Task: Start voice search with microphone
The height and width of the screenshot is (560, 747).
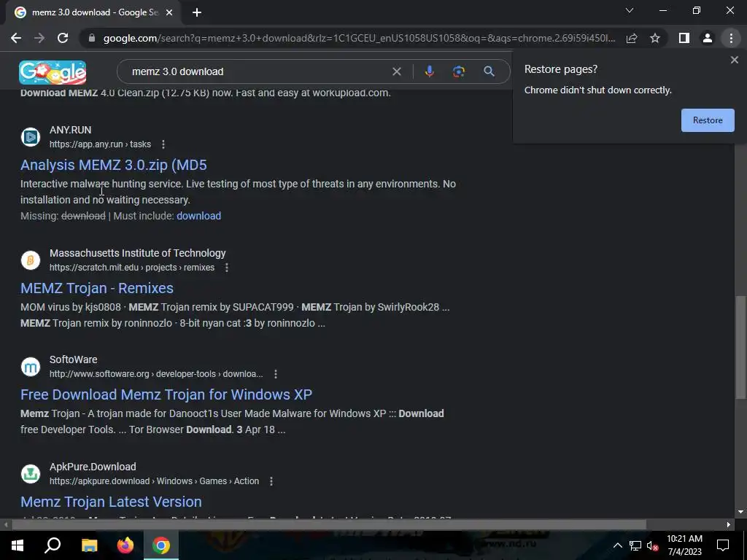Action: pos(429,71)
